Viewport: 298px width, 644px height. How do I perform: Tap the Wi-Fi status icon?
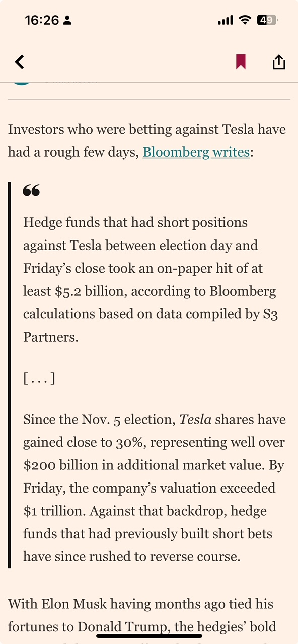pos(245,20)
